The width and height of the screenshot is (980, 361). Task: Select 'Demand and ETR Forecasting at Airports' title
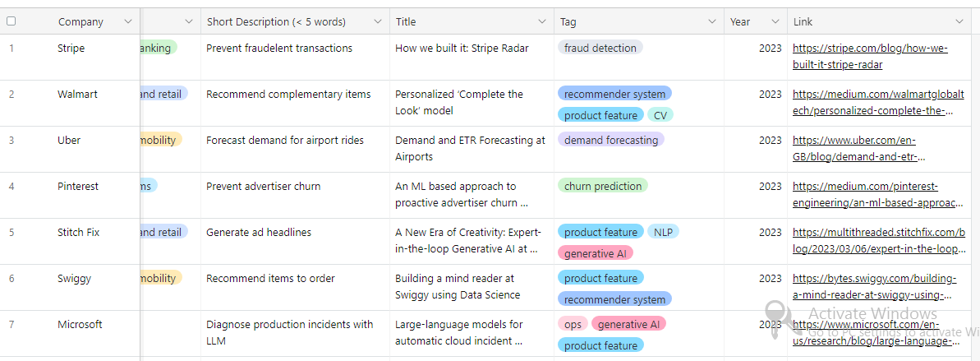[x=472, y=149]
